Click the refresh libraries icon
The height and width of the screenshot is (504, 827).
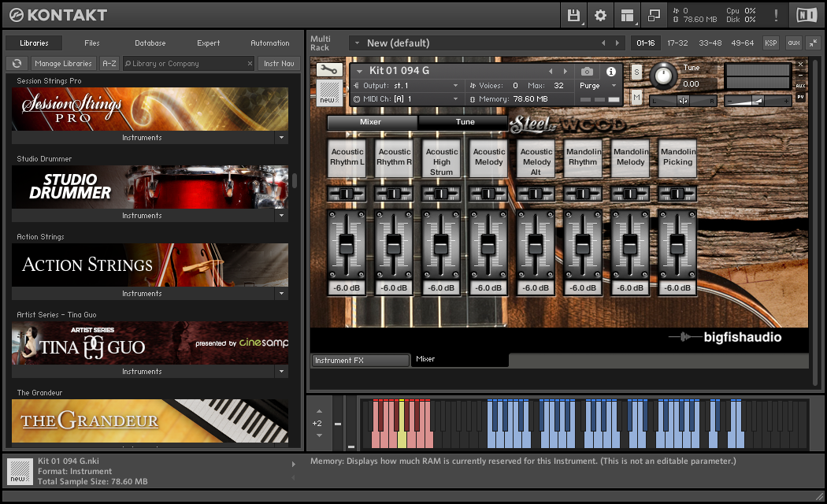tap(17, 64)
